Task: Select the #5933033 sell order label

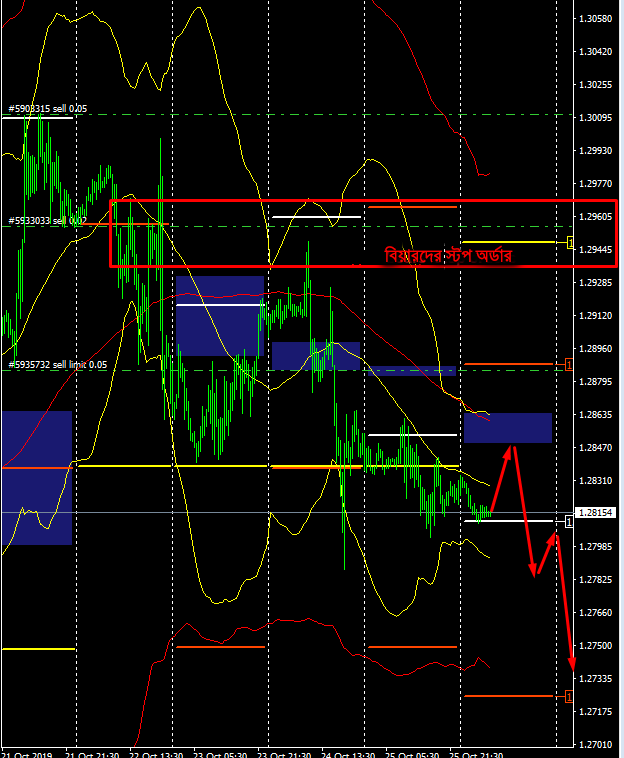Action: tap(40, 220)
